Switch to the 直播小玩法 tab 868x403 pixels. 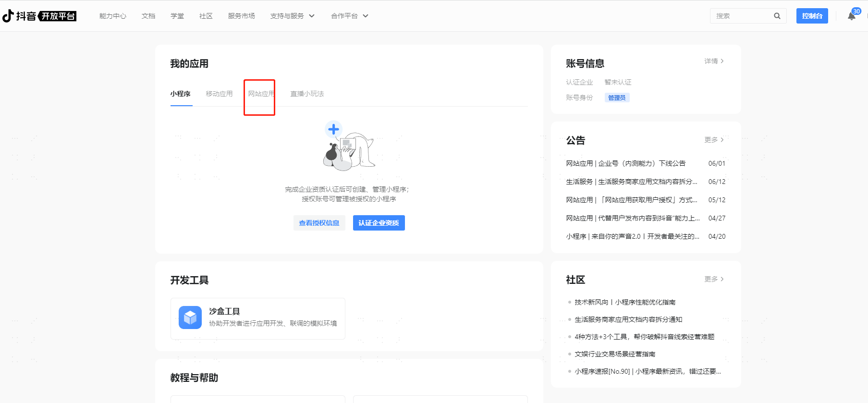[307, 94]
